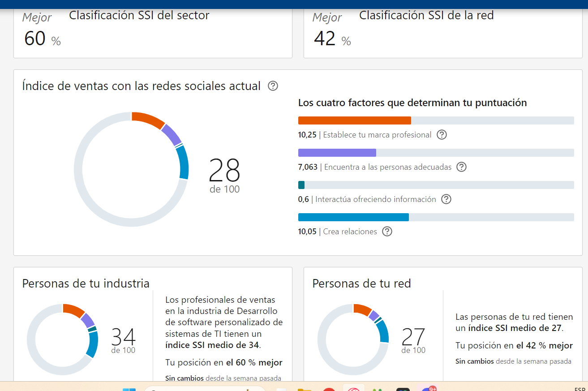Click Tu posición en el 60 % mejor

point(224,363)
